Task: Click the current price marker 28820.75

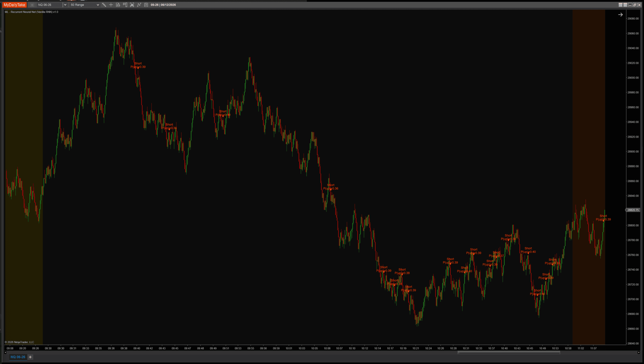Action: [x=633, y=210]
